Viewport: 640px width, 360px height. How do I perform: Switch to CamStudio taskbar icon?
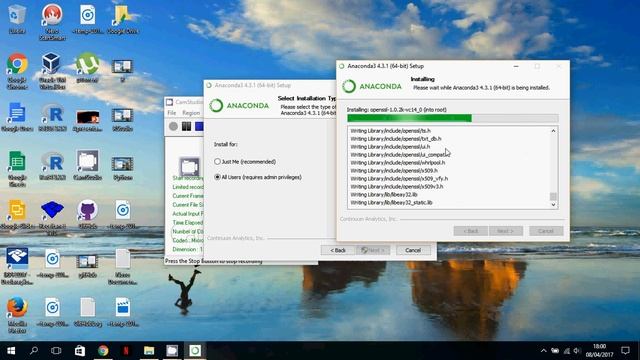point(172,351)
